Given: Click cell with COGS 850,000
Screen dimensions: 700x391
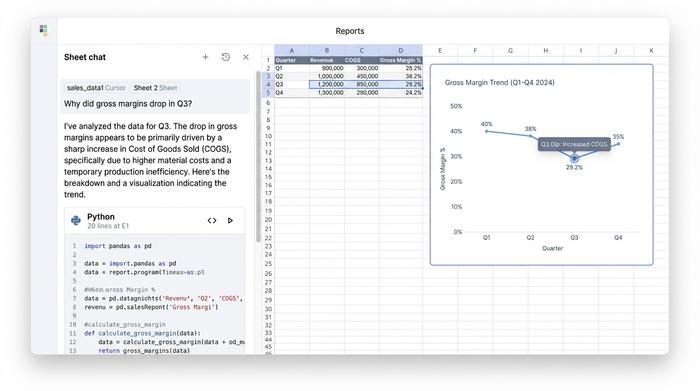Looking at the screenshot, I should point(362,84).
